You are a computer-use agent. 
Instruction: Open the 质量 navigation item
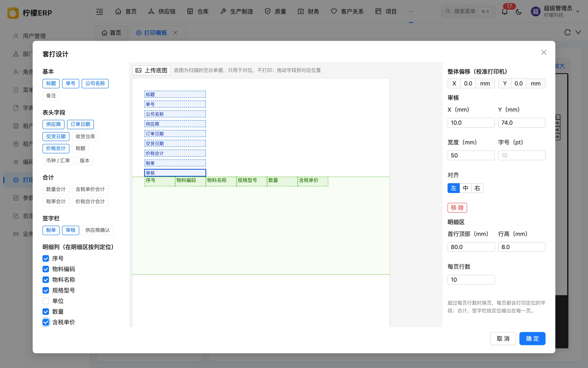point(275,11)
